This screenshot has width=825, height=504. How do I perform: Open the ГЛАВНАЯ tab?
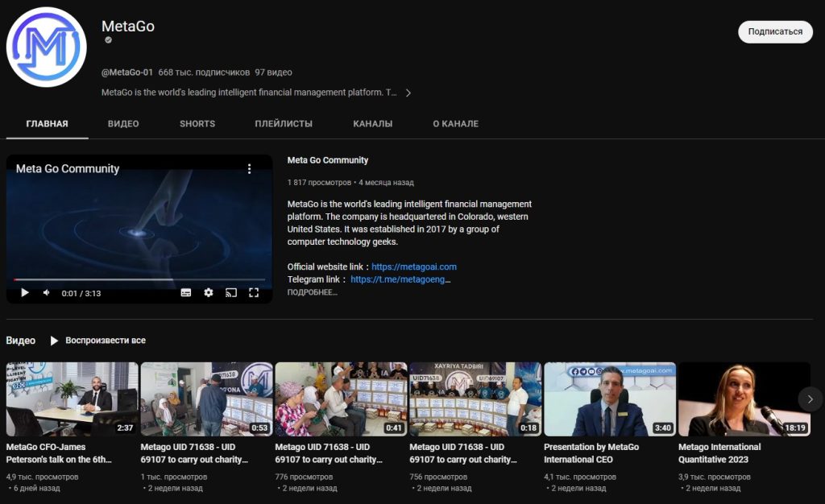pyautogui.click(x=48, y=124)
